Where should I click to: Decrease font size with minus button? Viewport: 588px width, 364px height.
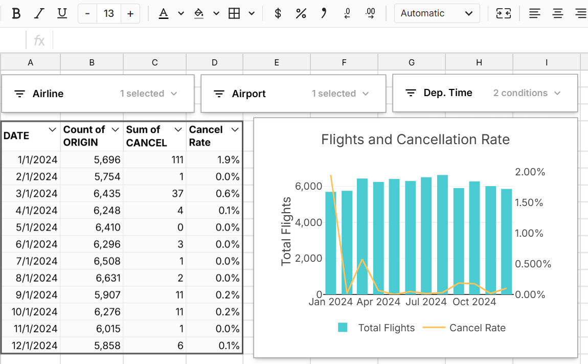click(x=87, y=14)
